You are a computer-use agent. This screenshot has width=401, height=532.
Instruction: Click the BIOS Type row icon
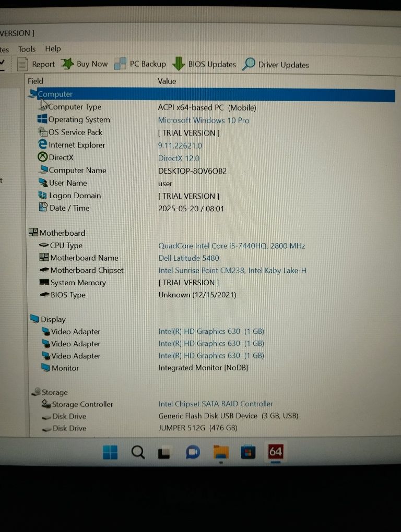click(x=44, y=295)
